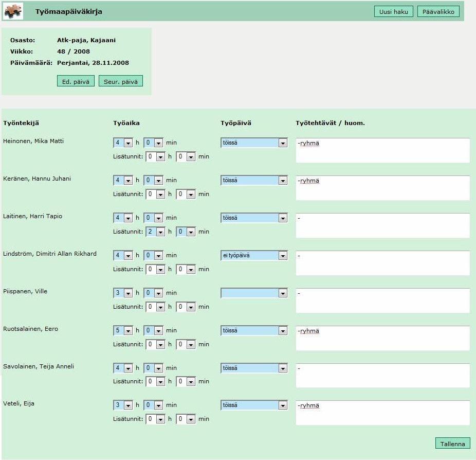Screen dimensions: 476x460
Task: Open work minutes dropdown for Piispanen
Action: [153, 293]
